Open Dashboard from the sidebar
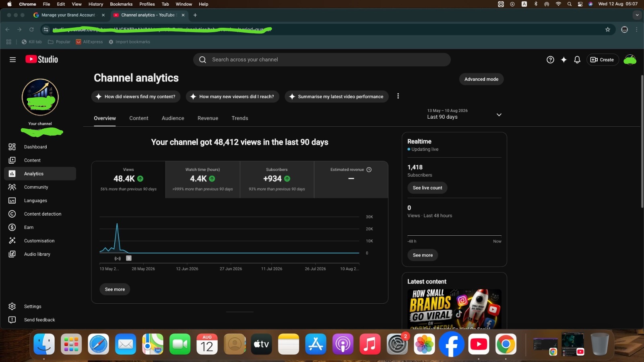Viewport: 644px width, 362px height. 40,147
